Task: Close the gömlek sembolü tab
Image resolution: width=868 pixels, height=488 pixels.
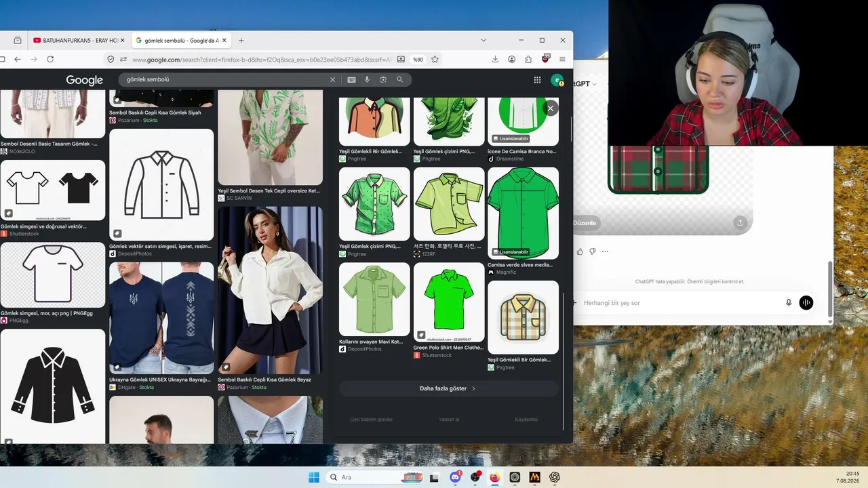Action: coord(224,41)
